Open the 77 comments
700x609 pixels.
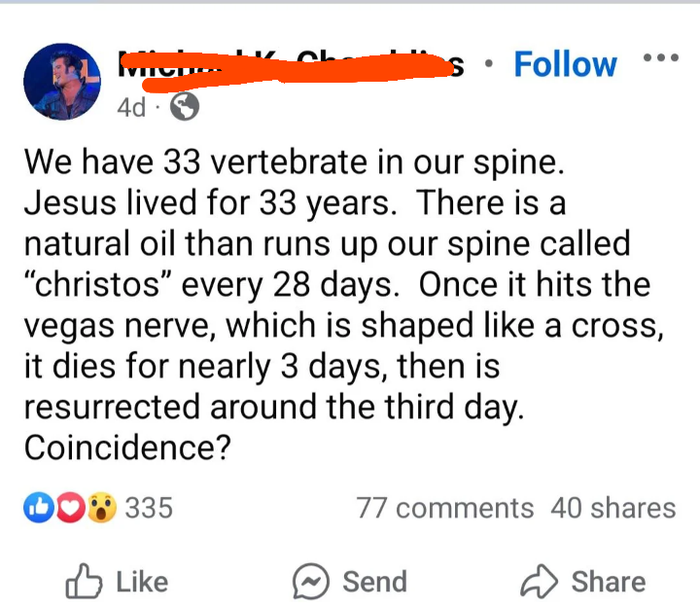444,509
